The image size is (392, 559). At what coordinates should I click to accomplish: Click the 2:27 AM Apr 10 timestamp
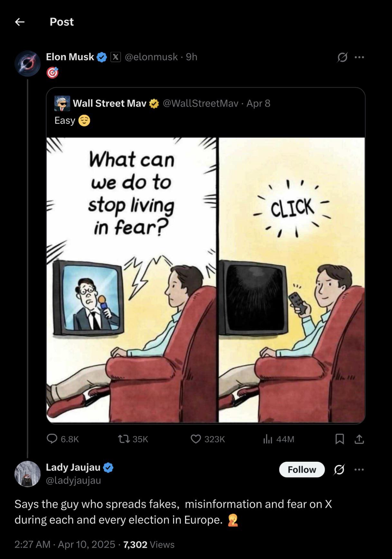(x=64, y=544)
